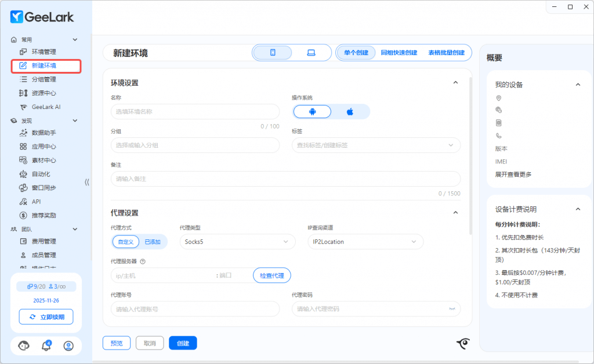
Task: Choose the Apple iOS operating system icon
Action: (350, 112)
